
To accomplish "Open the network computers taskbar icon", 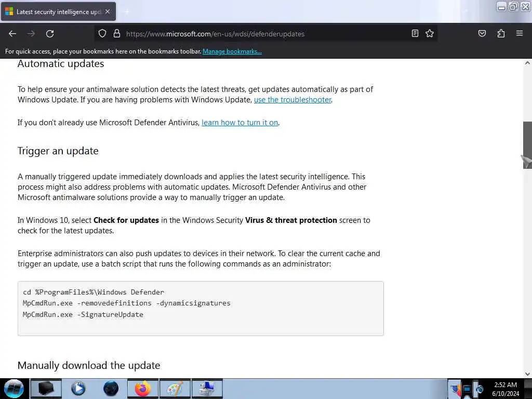I will click(207, 389).
